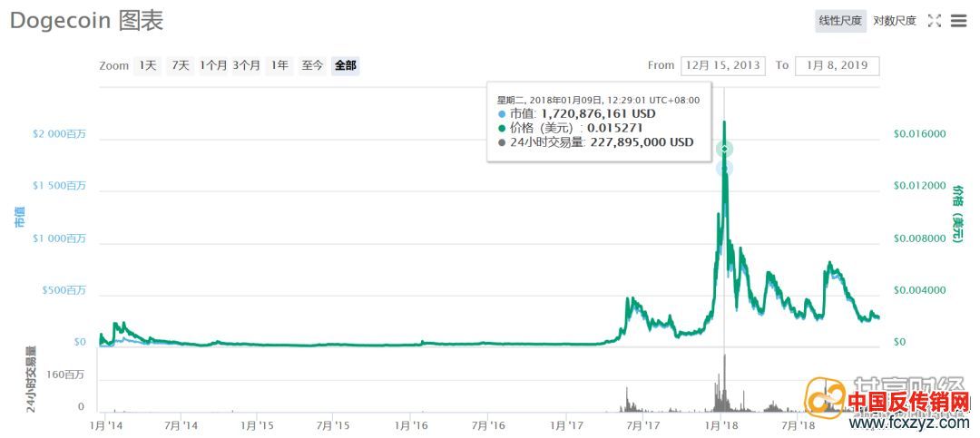Edit the To date field 1月 8, 2019
The width and height of the screenshot is (980, 438).
[x=837, y=65]
